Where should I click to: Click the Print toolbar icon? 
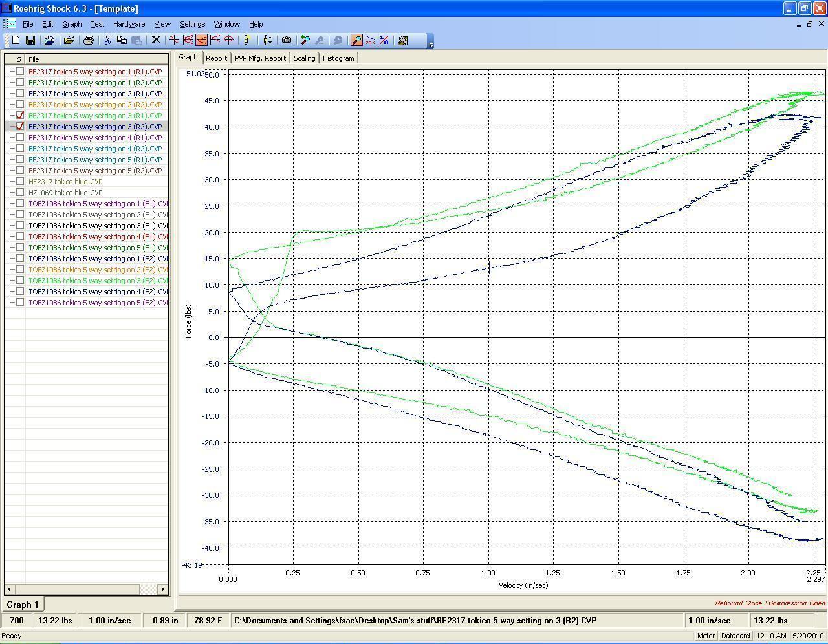coord(89,40)
